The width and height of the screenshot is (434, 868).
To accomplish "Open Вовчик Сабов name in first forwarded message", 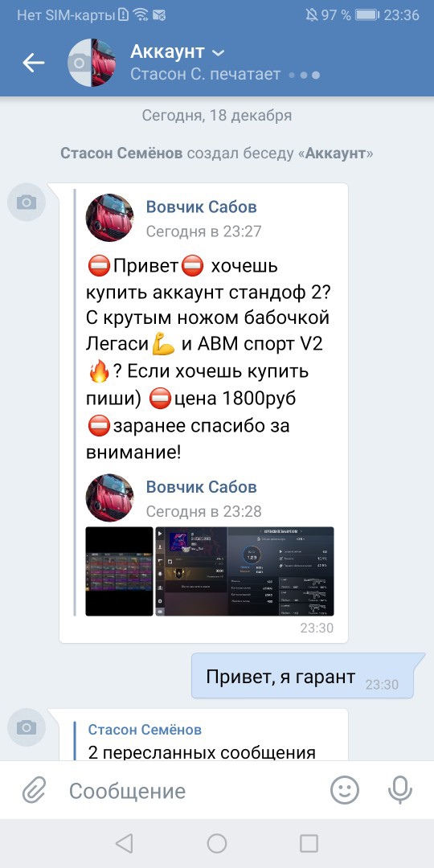I will pos(202,207).
